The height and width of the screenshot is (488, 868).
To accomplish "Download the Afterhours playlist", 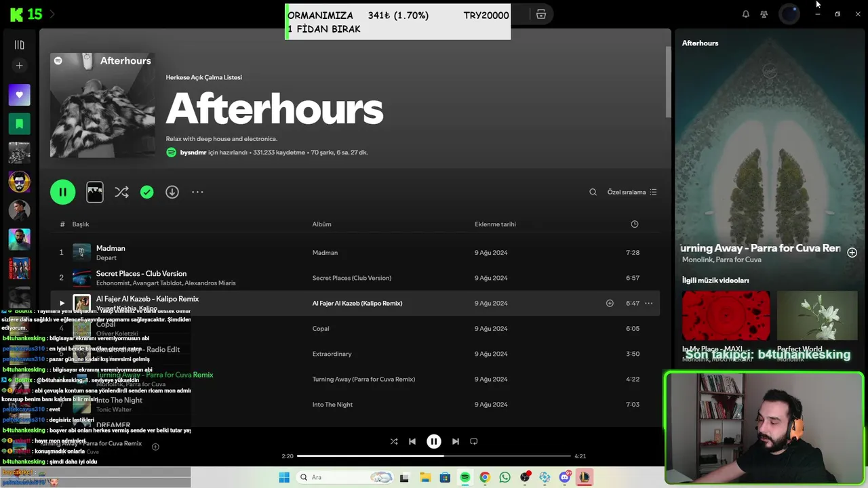I will (x=172, y=192).
